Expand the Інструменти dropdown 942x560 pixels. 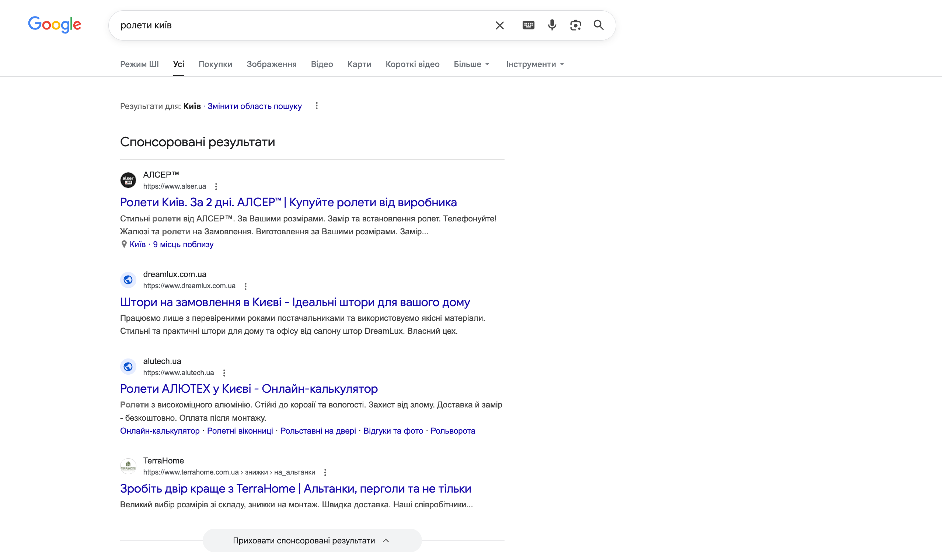click(535, 64)
